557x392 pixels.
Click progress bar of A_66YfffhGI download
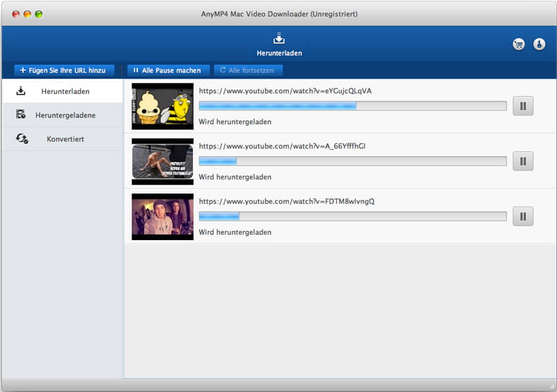[353, 161]
